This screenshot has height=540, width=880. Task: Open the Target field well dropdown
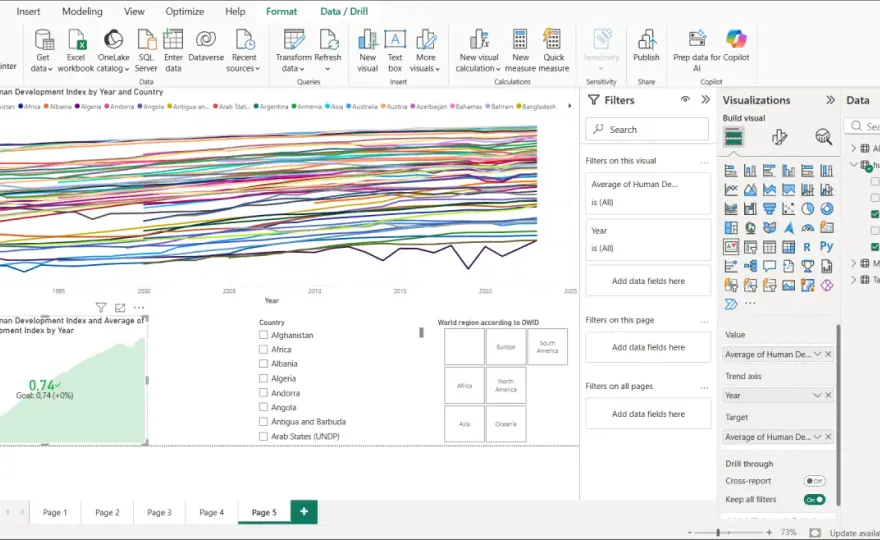(817, 437)
